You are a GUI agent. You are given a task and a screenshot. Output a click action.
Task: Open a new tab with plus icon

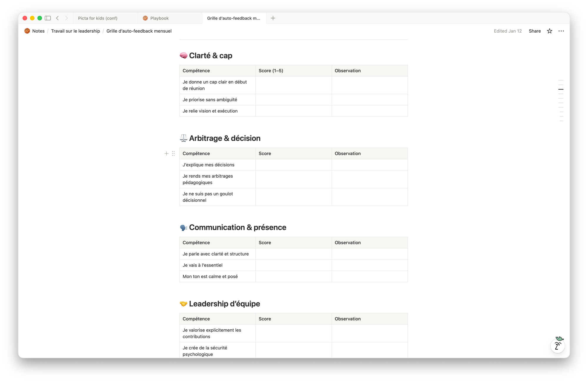tap(273, 18)
